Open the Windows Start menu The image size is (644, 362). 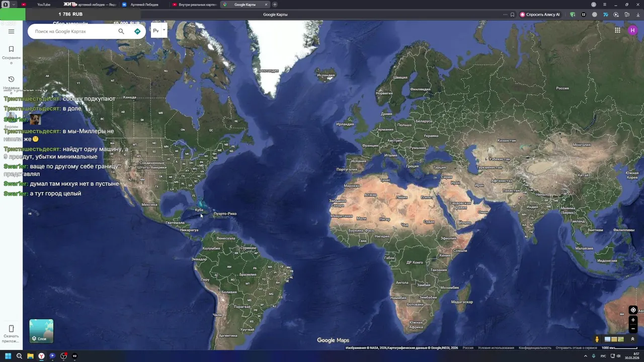tap(8, 356)
